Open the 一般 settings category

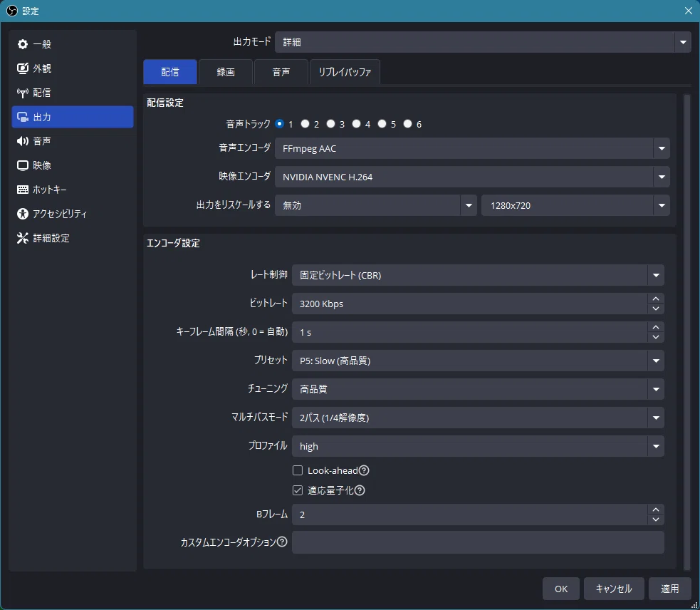coord(73,44)
